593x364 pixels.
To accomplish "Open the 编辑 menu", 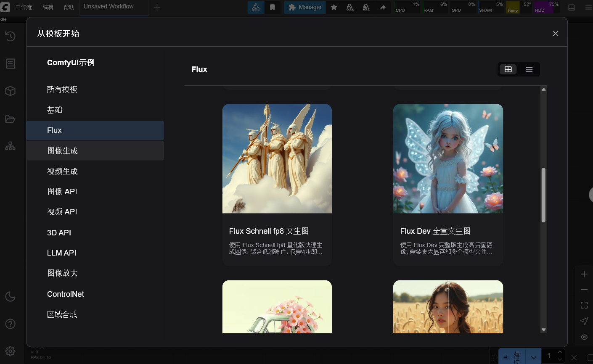I will (48, 7).
